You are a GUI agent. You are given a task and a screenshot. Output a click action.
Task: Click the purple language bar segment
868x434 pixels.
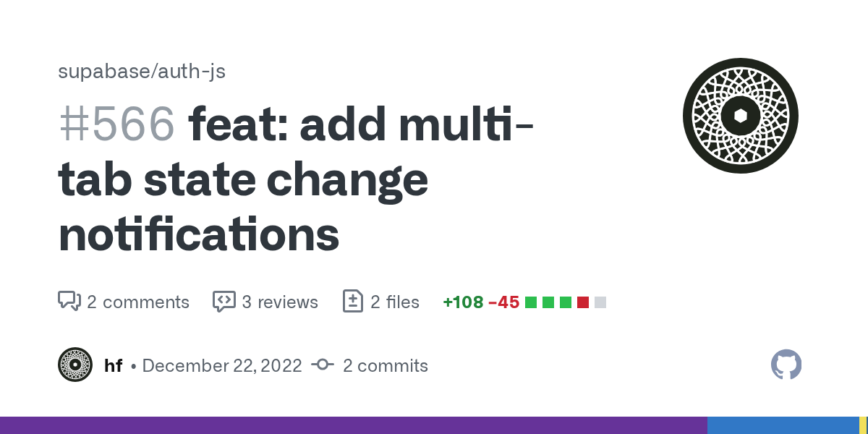point(353,425)
